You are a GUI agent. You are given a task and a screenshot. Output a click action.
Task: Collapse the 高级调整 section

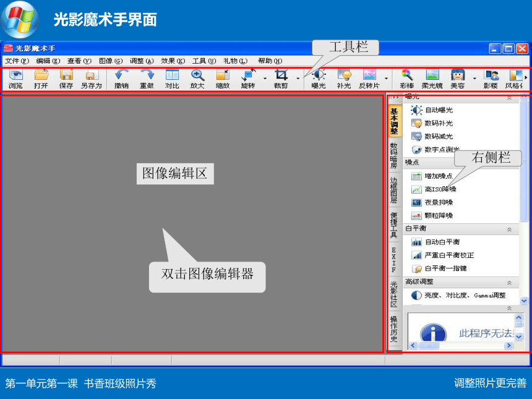coord(509,283)
